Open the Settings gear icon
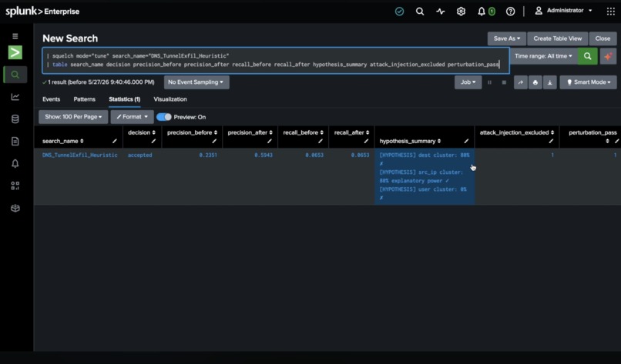The width and height of the screenshot is (621, 364). (461, 12)
